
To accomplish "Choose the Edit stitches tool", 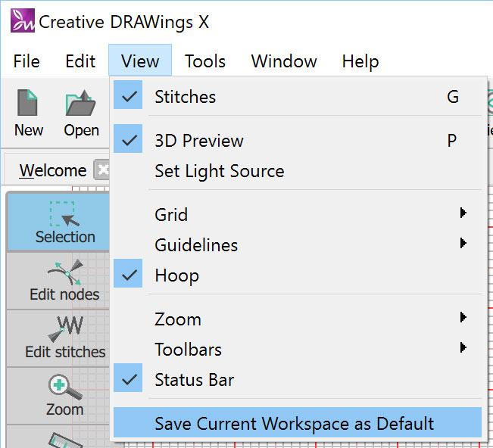I will tap(64, 338).
